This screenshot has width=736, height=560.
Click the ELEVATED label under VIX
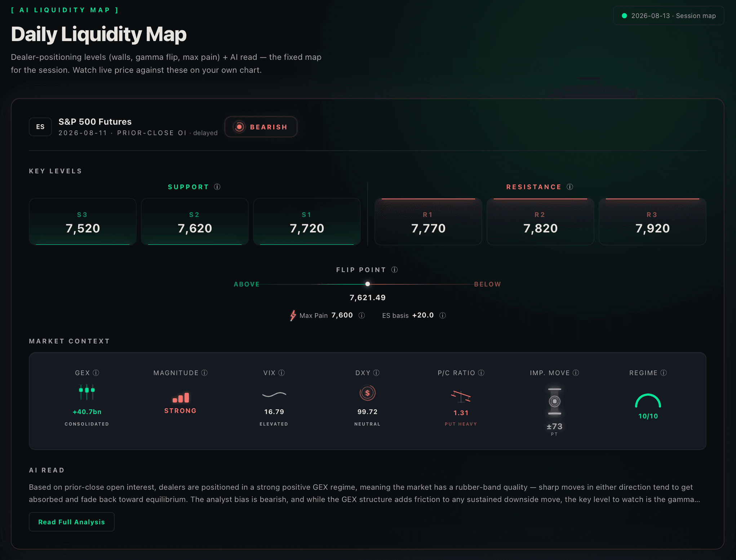coord(274,424)
